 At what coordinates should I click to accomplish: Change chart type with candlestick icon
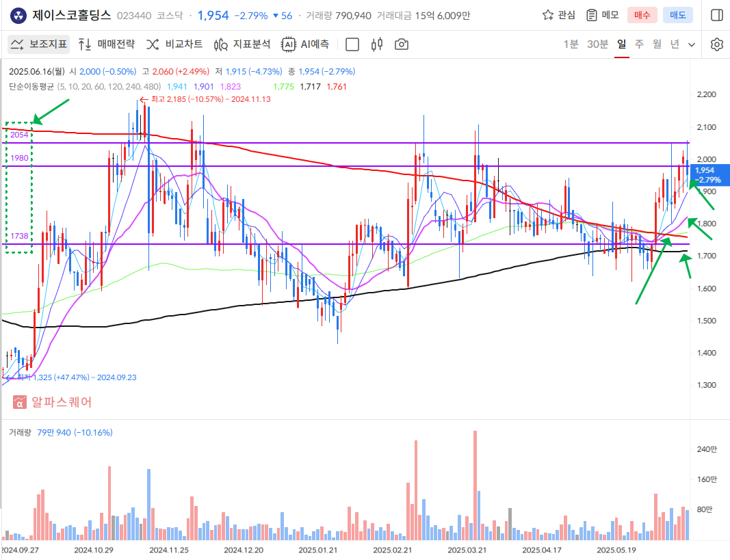[377, 44]
